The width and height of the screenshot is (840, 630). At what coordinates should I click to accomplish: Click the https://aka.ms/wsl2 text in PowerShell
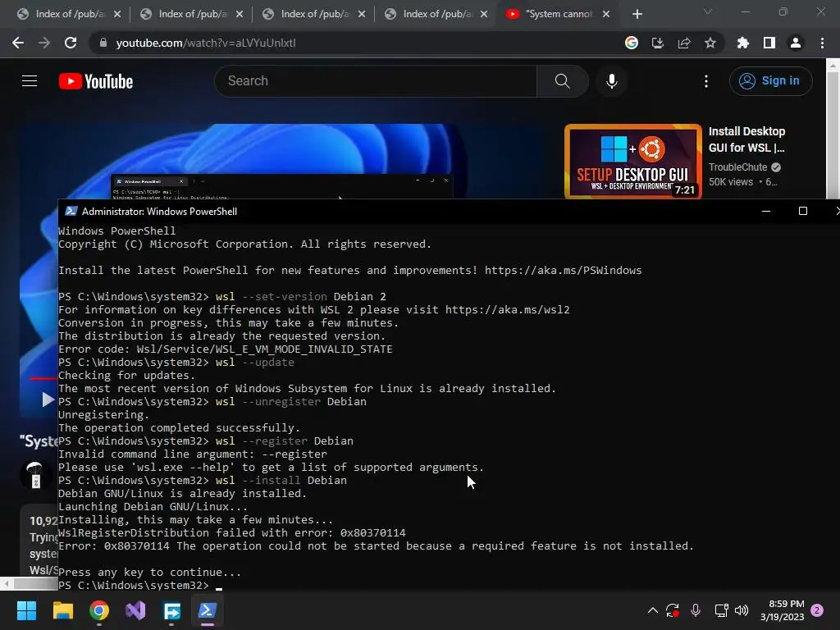click(x=507, y=309)
